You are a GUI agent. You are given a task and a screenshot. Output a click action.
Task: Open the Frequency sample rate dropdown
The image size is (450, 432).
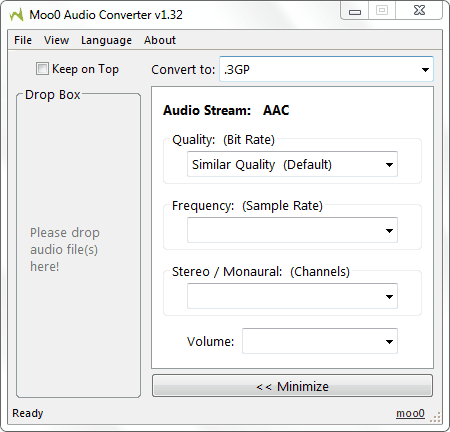point(292,230)
